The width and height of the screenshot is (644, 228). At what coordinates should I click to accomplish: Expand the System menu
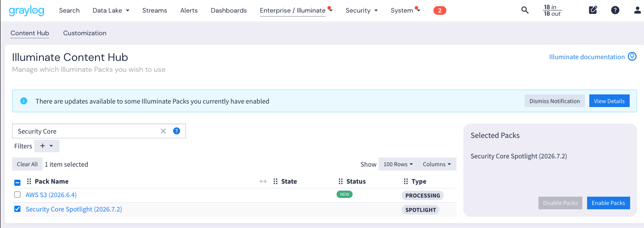(406, 10)
